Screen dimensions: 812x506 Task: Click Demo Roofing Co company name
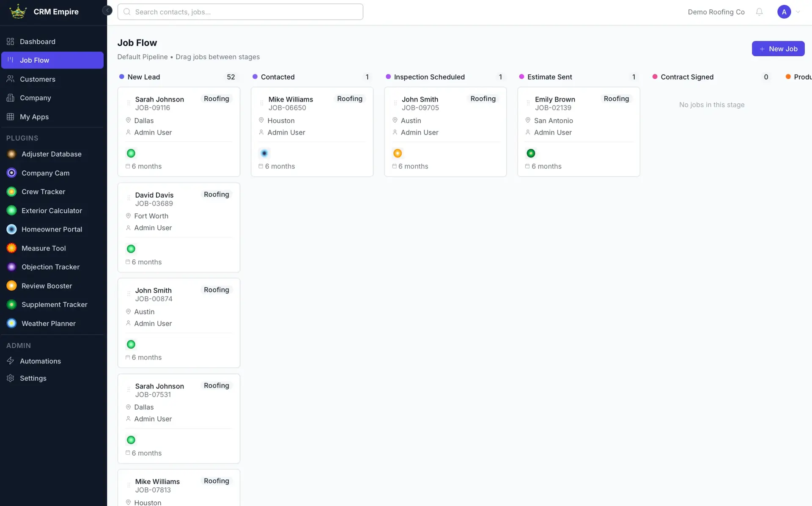click(x=716, y=12)
